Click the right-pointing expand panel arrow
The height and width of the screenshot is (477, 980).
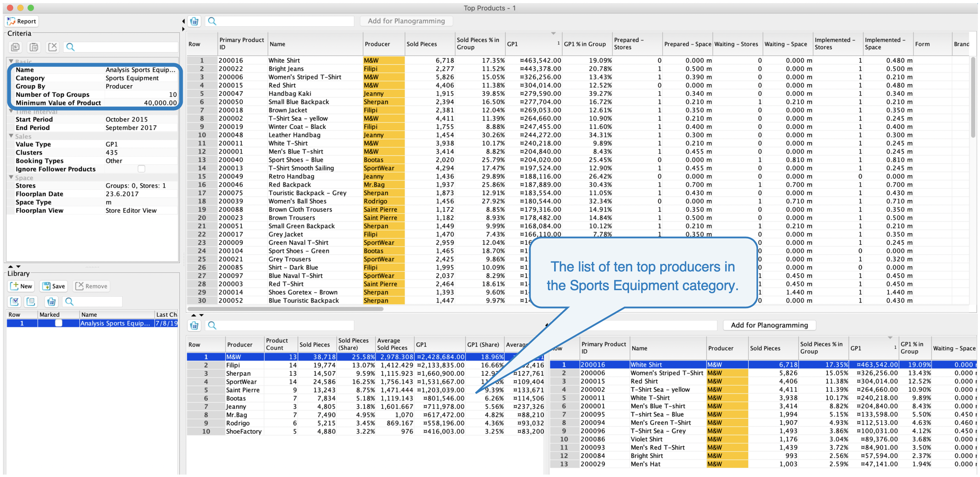183,29
